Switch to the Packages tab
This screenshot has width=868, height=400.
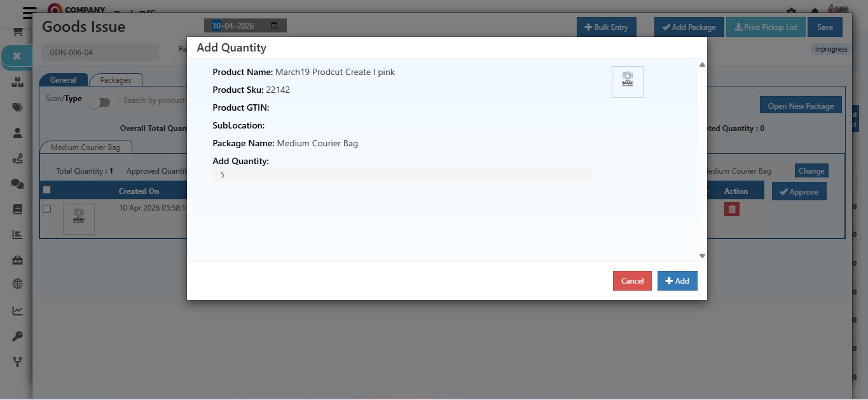(116, 79)
